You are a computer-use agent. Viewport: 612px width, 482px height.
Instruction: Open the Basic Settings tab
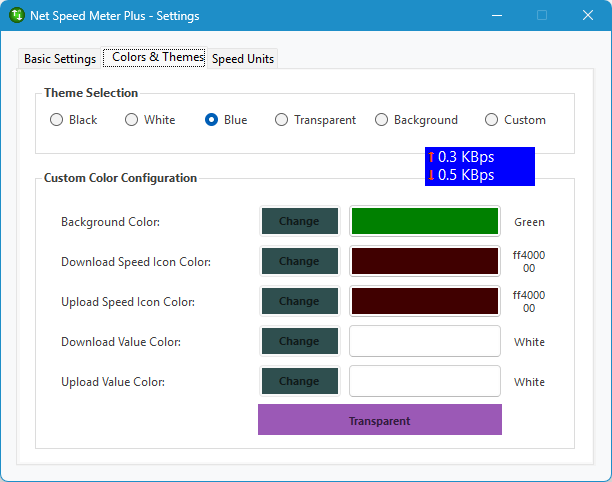tap(60, 59)
